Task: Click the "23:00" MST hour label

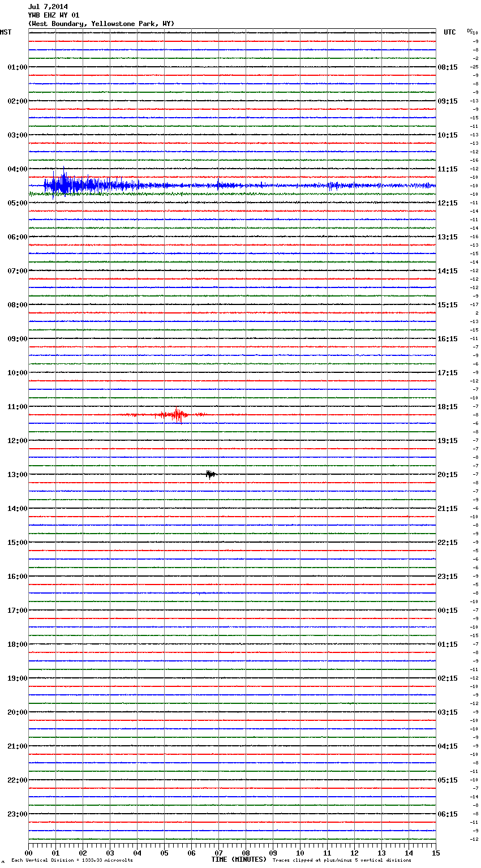Action: 18,814
